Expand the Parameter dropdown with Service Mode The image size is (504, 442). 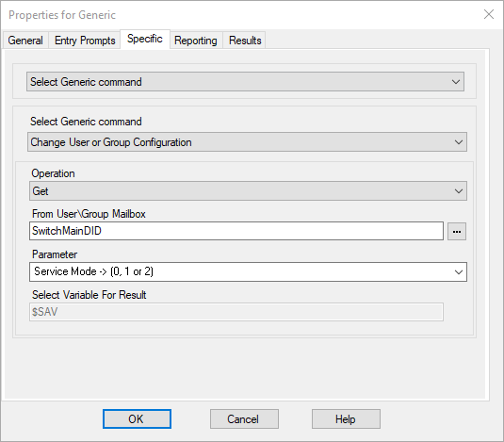[x=248, y=272]
